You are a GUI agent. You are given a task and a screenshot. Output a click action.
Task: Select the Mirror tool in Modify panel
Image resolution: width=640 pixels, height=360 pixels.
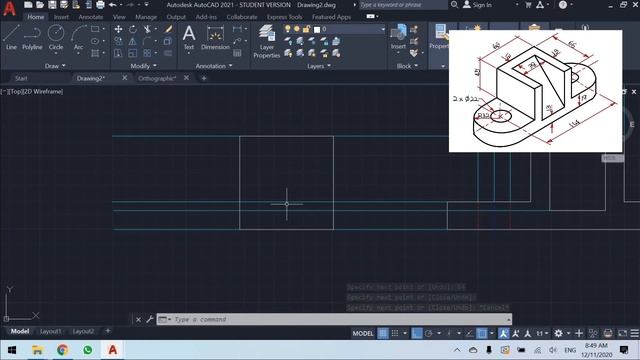click(133, 41)
